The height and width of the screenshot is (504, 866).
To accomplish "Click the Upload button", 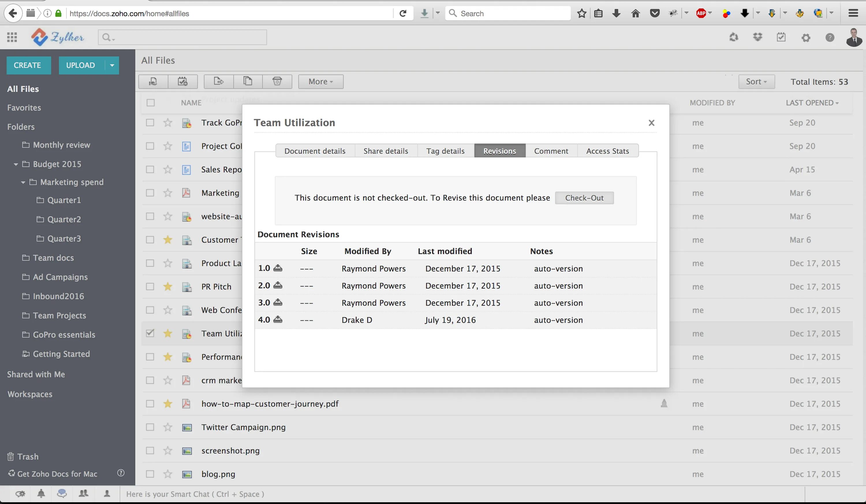I will [x=81, y=65].
